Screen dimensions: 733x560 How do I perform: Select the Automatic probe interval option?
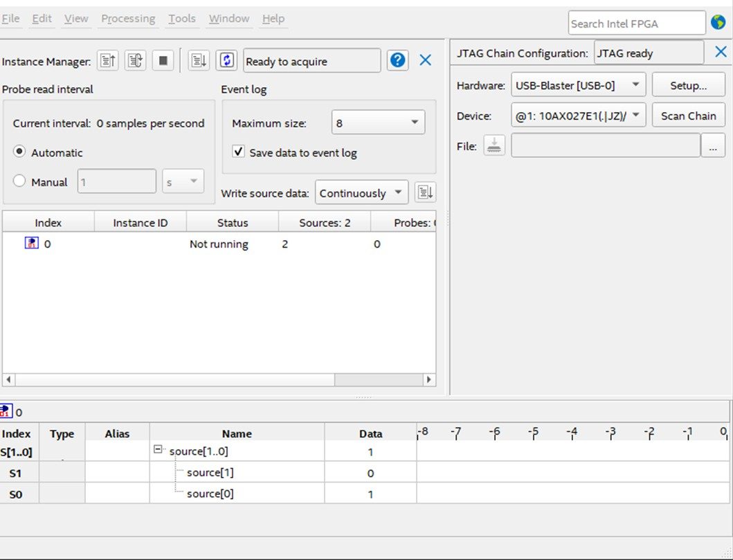(x=19, y=152)
